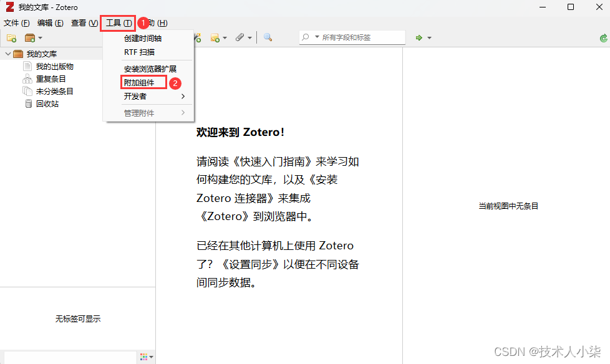Click the New Library box icon
610x364 pixels.
pos(30,38)
